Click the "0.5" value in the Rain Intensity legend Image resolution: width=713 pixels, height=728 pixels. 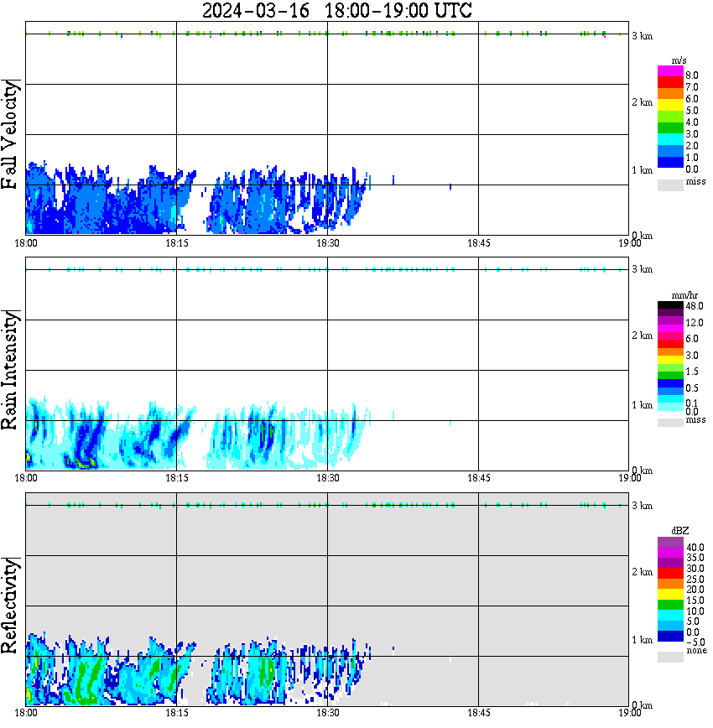coord(692,388)
